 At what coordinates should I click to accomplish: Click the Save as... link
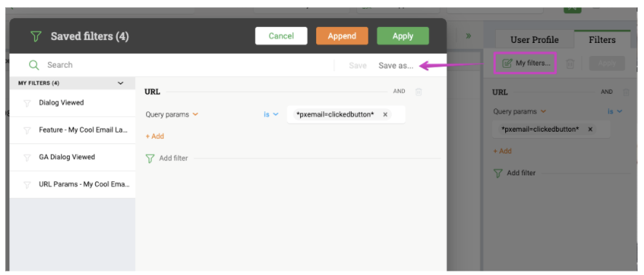click(396, 65)
